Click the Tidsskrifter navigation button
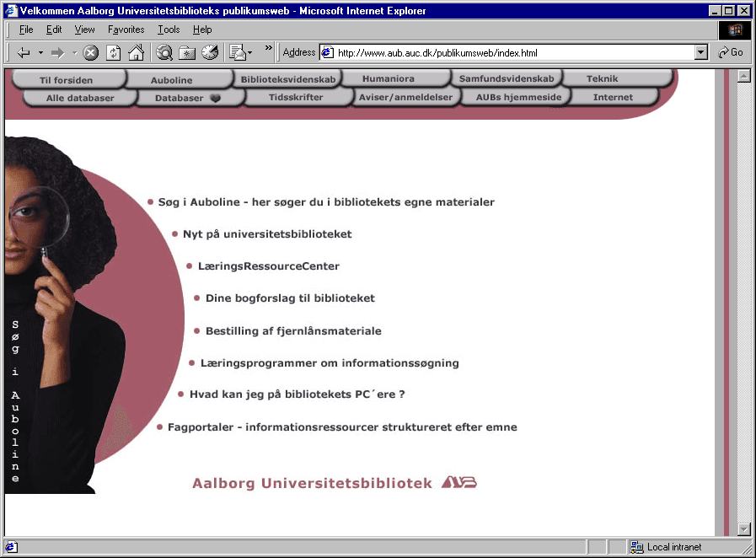Image resolution: width=756 pixels, height=558 pixels. point(295,98)
